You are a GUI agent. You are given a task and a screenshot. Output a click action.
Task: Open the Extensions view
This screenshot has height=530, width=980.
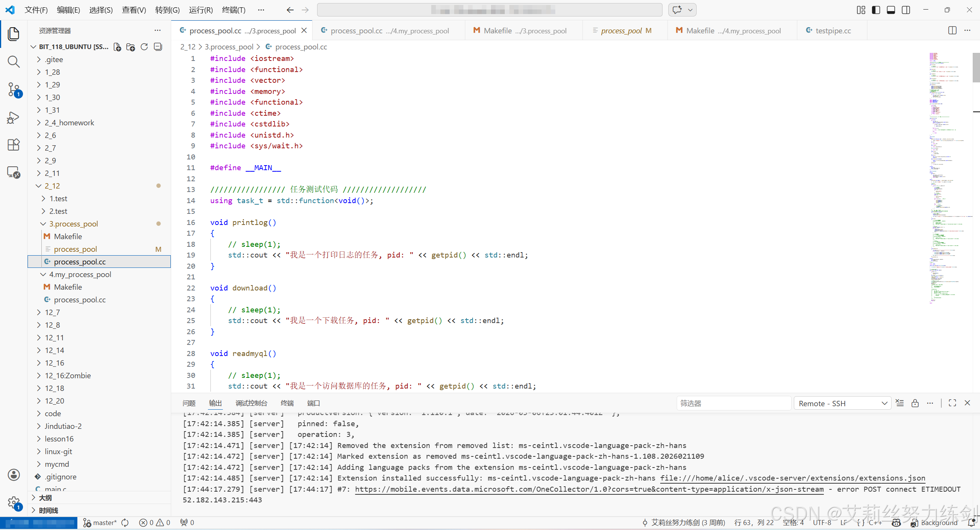pyautogui.click(x=14, y=145)
